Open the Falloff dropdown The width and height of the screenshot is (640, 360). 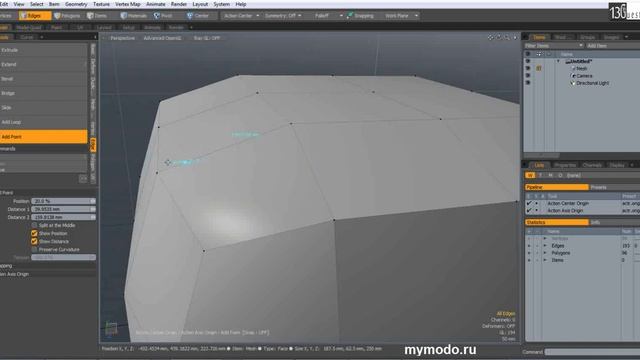pyautogui.click(x=329, y=16)
